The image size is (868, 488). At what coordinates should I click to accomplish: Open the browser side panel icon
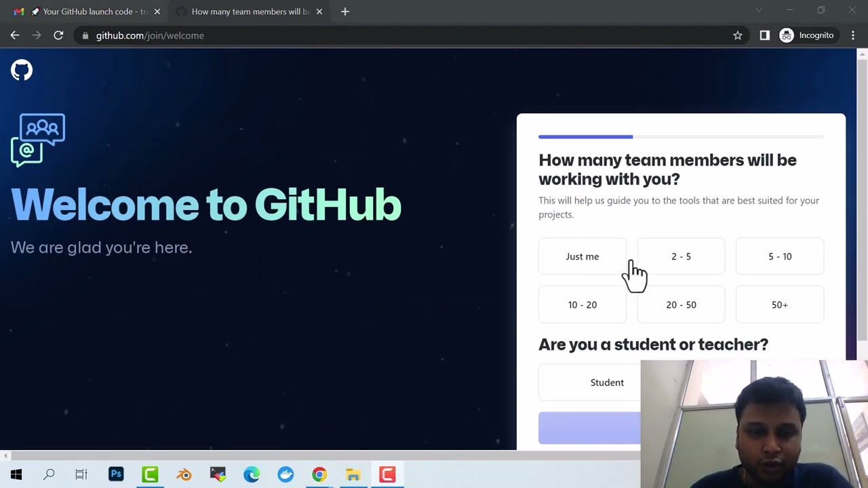[x=765, y=35]
